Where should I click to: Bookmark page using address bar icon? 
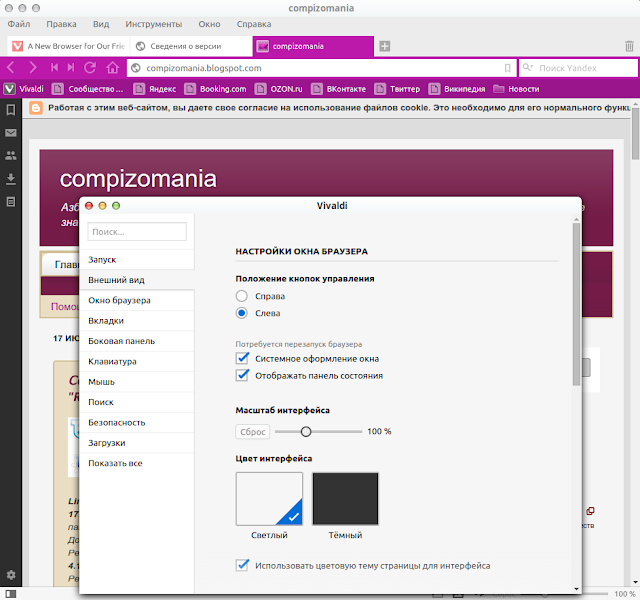tap(507, 68)
